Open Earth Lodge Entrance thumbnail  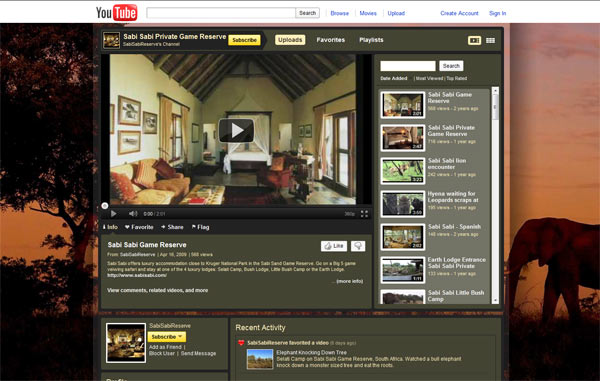tap(403, 270)
